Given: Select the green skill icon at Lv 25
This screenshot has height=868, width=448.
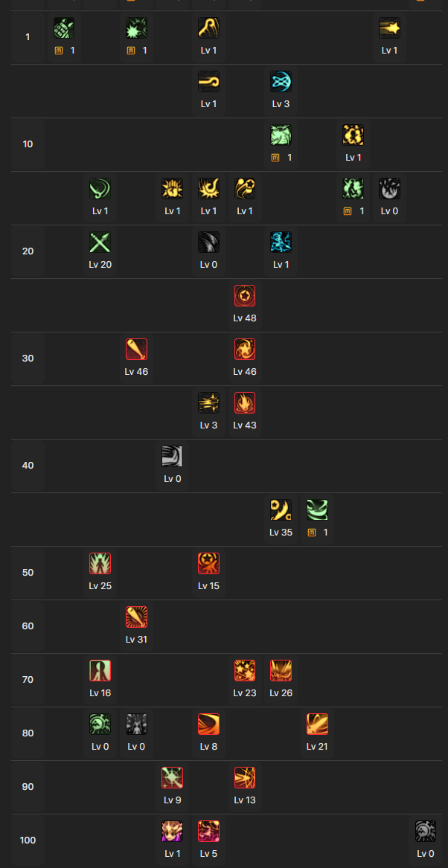Looking at the screenshot, I should tap(100, 564).
